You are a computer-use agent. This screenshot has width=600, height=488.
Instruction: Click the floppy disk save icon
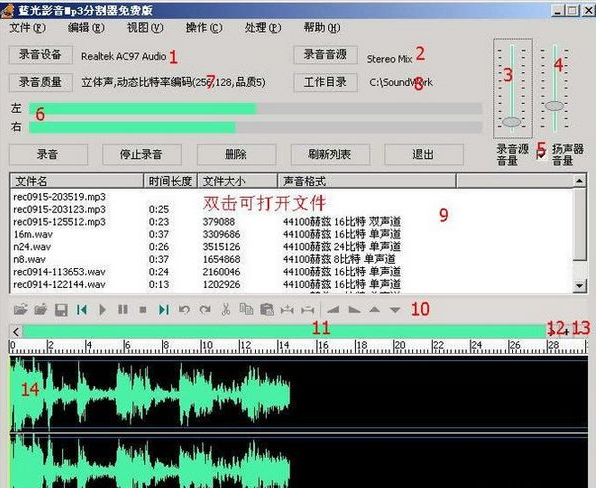(61, 310)
